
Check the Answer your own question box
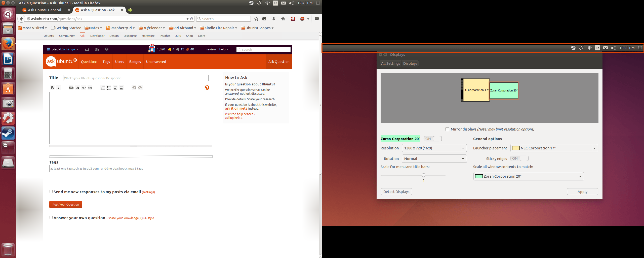click(51, 217)
